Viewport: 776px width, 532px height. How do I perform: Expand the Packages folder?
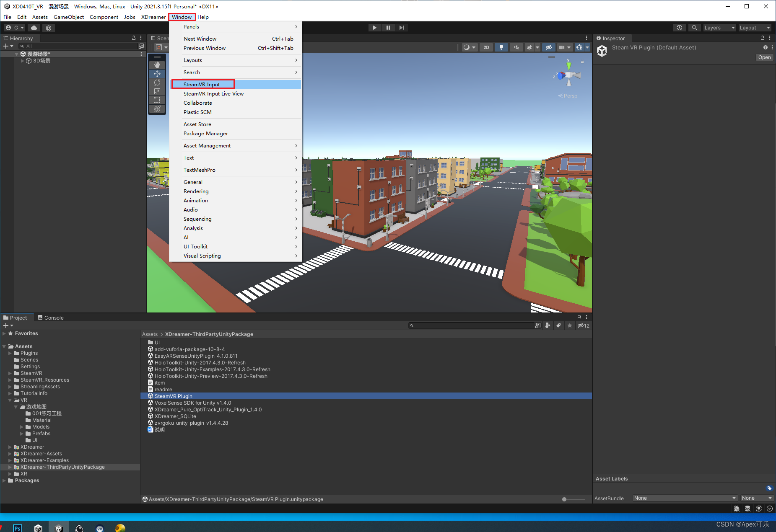pyautogui.click(x=4, y=480)
